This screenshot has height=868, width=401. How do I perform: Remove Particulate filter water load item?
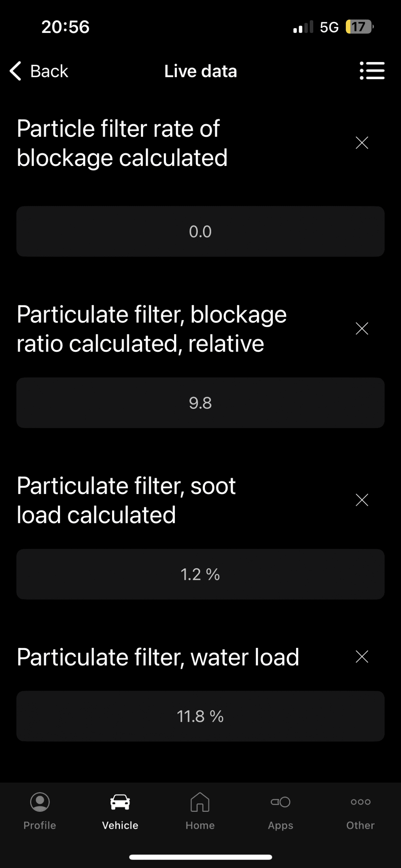362,657
